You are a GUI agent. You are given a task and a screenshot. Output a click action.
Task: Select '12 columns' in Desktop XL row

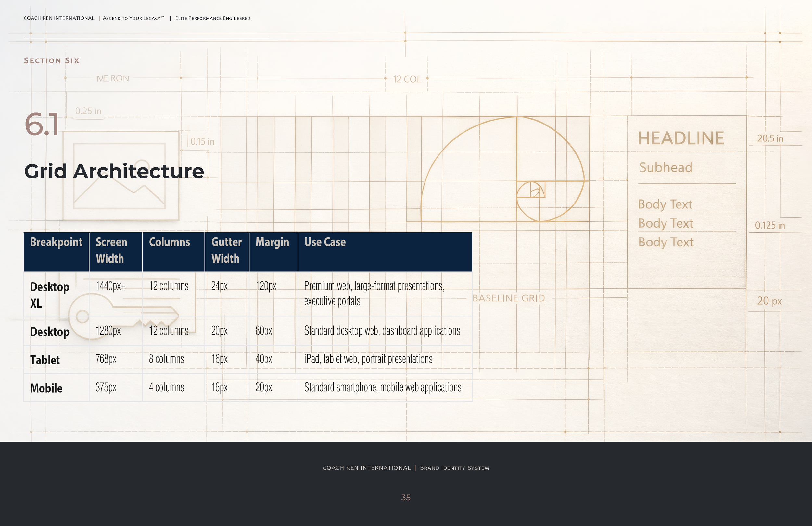point(169,286)
